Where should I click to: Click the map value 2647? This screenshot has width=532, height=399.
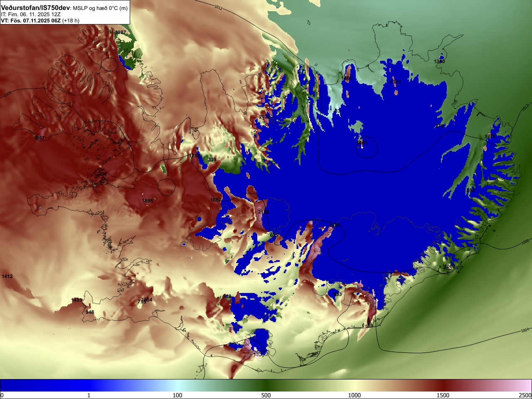[259, 353]
